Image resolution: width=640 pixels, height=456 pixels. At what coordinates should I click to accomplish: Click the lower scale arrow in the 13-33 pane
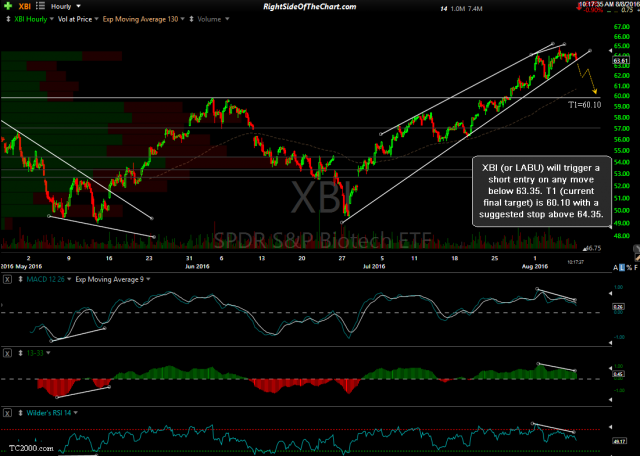pyautogui.click(x=611, y=400)
